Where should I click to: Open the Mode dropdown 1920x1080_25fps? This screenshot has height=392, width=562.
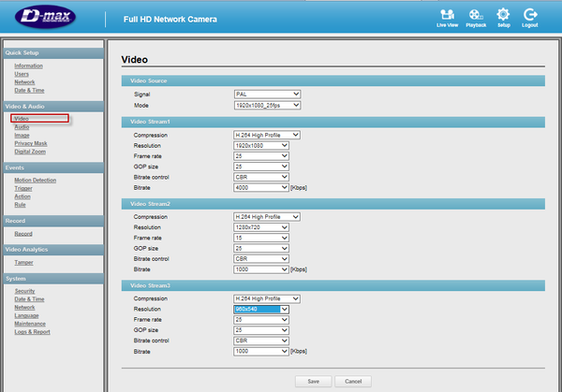pyautogui.click(x=267, y=105)
